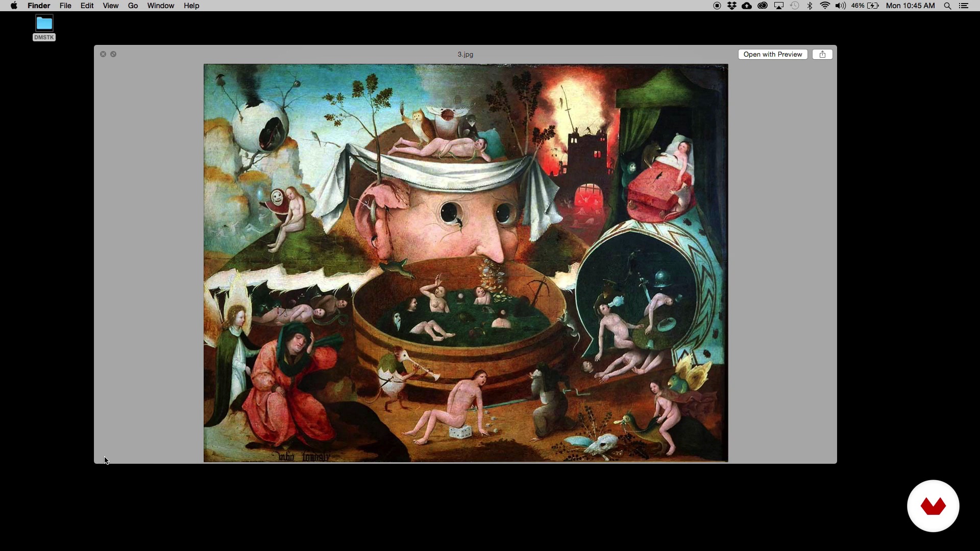980x551 pixels.
Task: Click the screen recording stop icon
Action: pyautogui.click(x=717, y=6)
